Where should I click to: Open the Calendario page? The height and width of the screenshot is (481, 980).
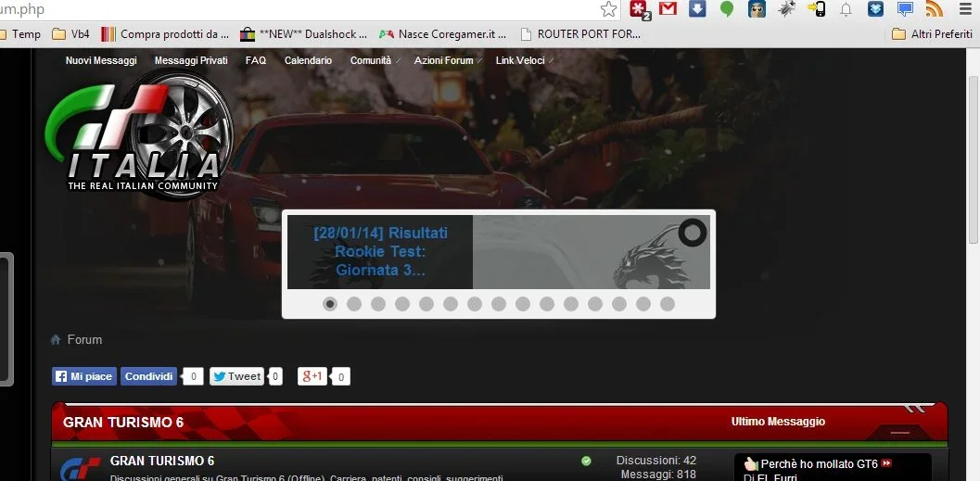308,60
